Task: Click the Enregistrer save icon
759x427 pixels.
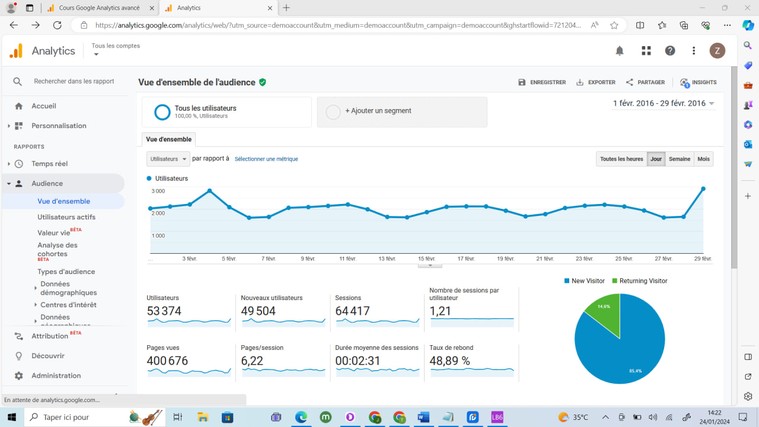Action: [x=522, y=83]
